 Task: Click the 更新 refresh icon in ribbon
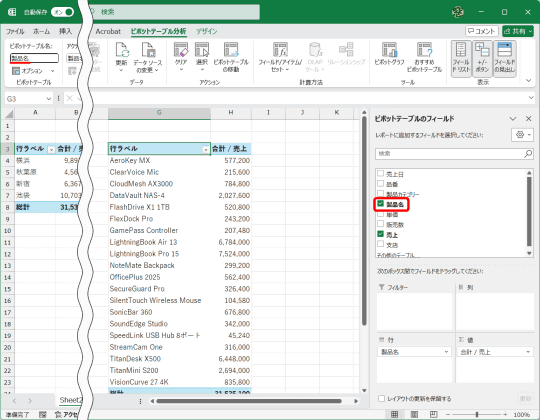(x=122, y=50)
